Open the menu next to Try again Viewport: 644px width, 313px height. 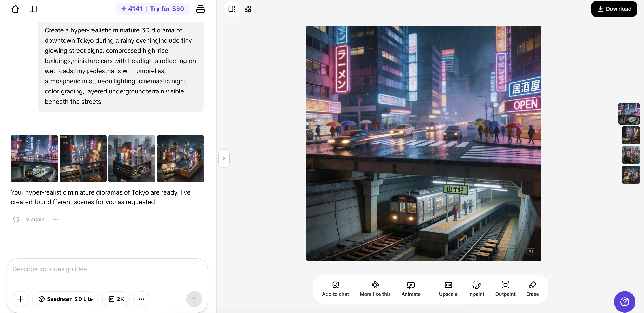[x=55, y=219]
